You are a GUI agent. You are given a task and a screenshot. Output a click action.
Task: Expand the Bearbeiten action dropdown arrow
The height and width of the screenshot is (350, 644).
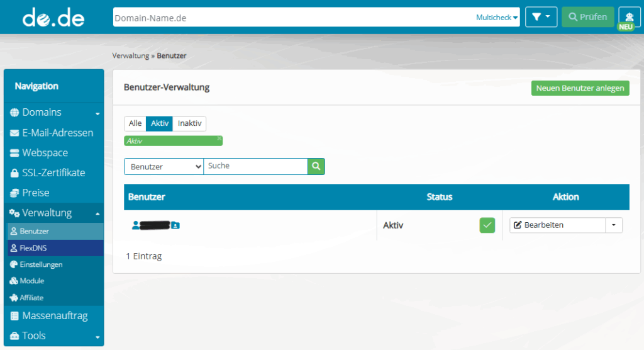(614, 225)
